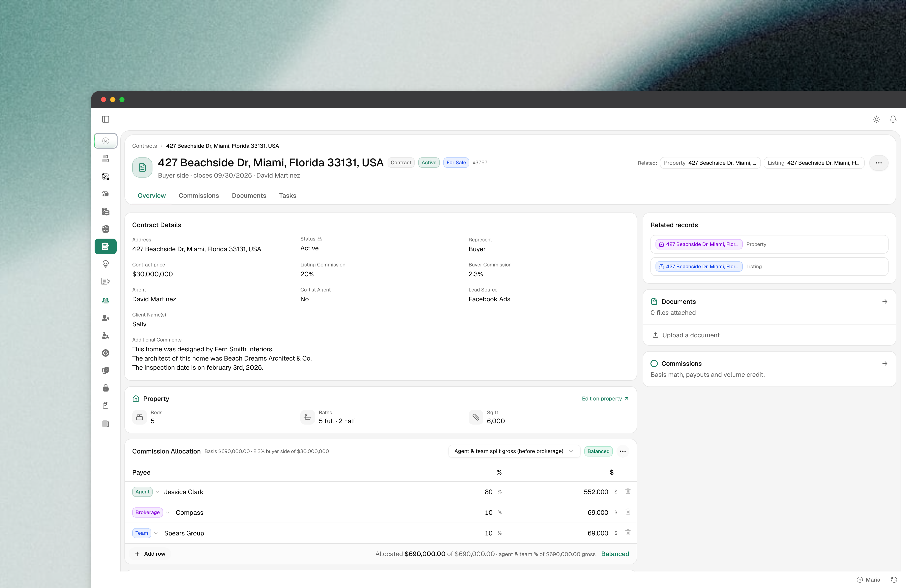The height and width of the screenshot is (588, 906).
Task: Remove the Spears Group team row
Action: (x=628, y=532)
